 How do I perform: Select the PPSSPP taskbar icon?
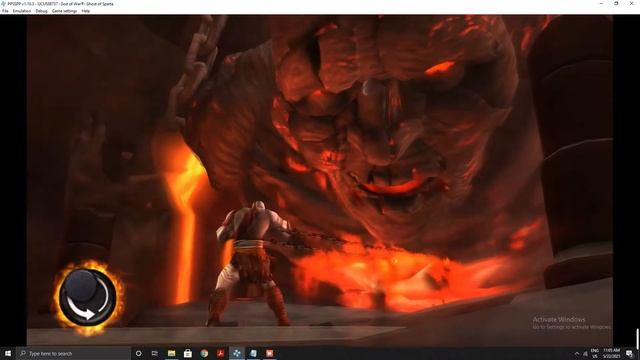point(237,353)
